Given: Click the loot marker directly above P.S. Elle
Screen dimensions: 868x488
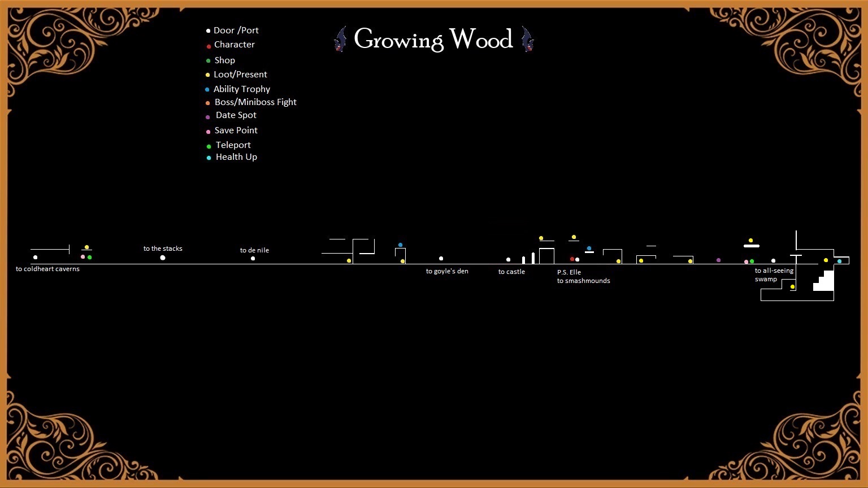Looking at the screenshot, I should [x=574, y=237].
